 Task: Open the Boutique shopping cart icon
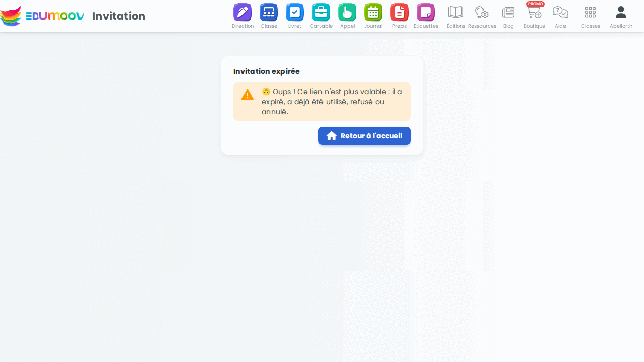(x=534, y=12)
